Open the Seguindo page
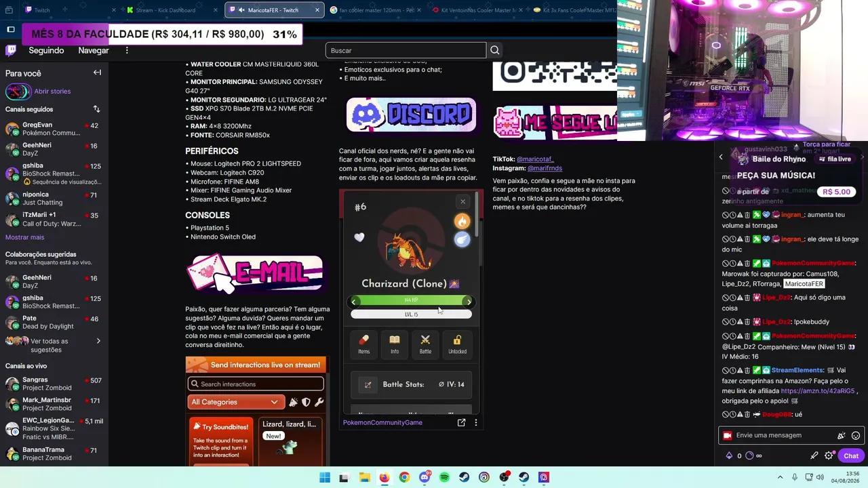 (46, 50)
